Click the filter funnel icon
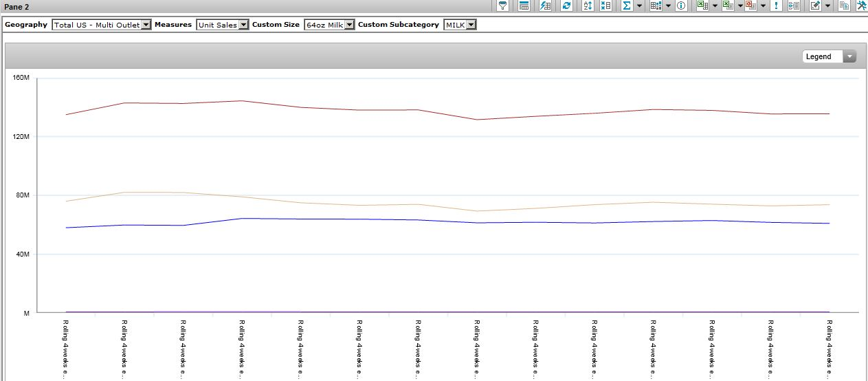 click(x=503, y=6)
